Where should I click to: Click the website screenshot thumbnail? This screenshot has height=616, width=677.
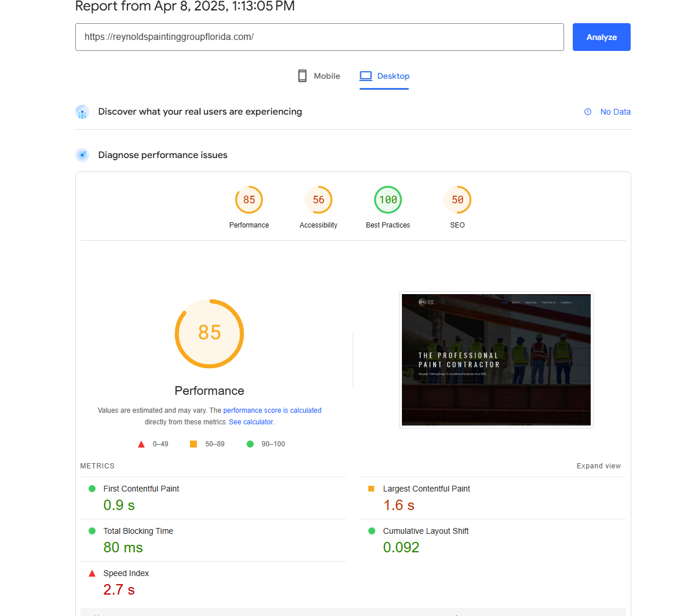496,360
